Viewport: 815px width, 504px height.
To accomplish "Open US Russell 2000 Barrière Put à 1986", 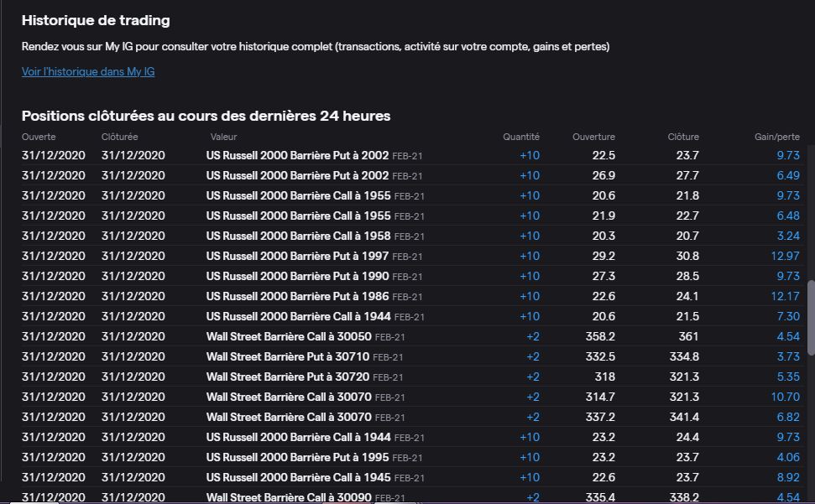I will point(297,296).
